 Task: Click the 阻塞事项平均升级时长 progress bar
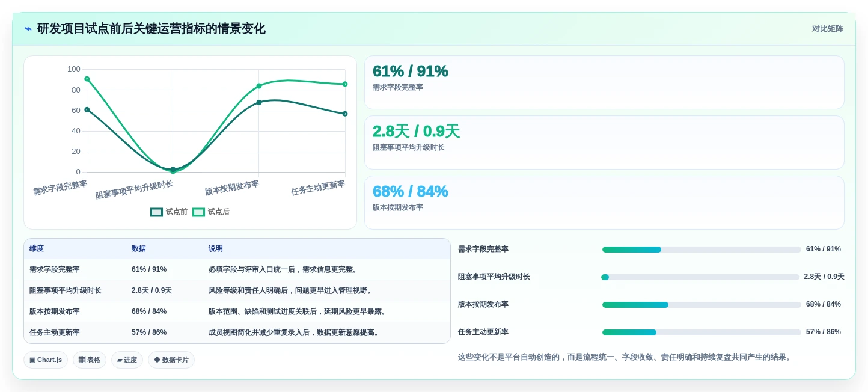pos(700,277)
